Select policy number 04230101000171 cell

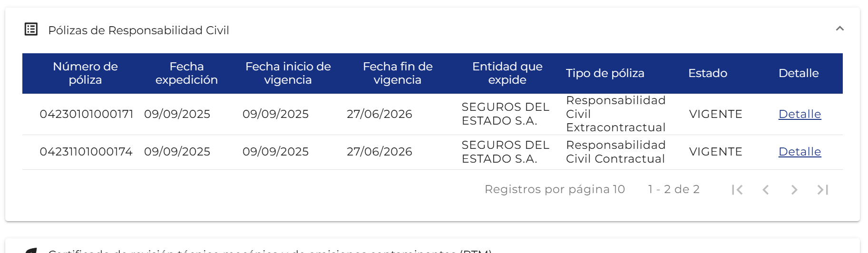(x=87, y=114)
